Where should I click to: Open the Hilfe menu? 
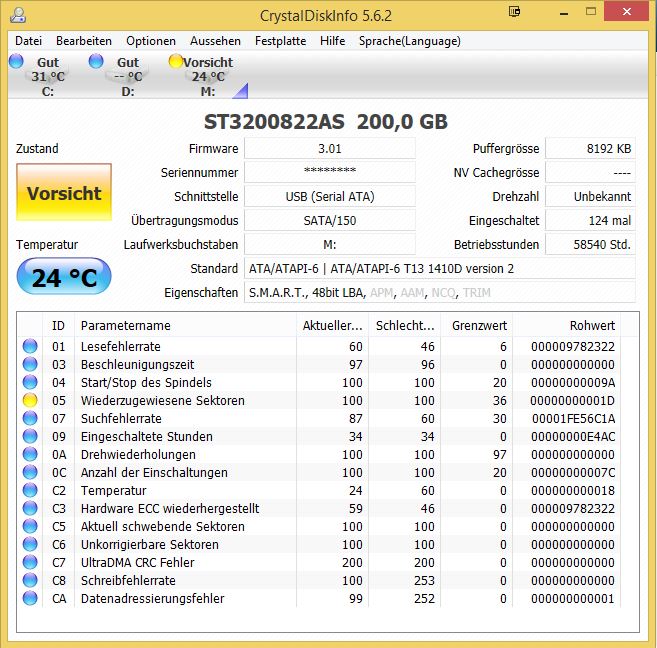[333, 41]
